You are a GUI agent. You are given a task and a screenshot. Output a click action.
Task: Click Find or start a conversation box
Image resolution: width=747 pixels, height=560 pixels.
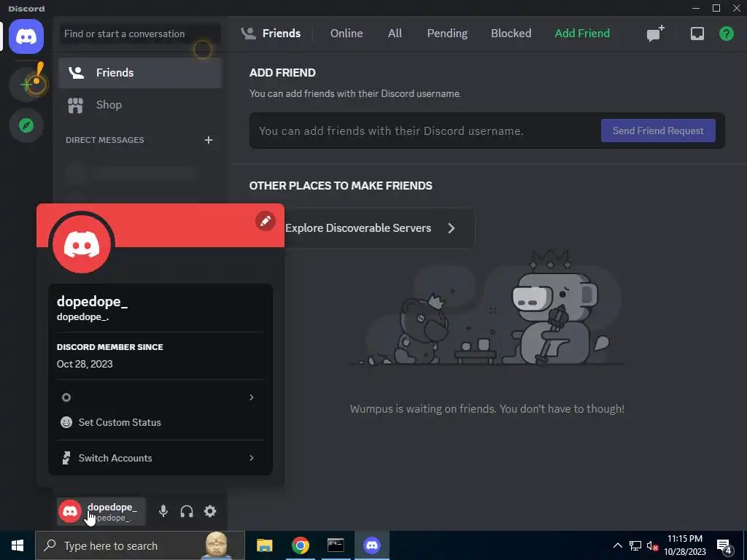click(x=139, y=34)
